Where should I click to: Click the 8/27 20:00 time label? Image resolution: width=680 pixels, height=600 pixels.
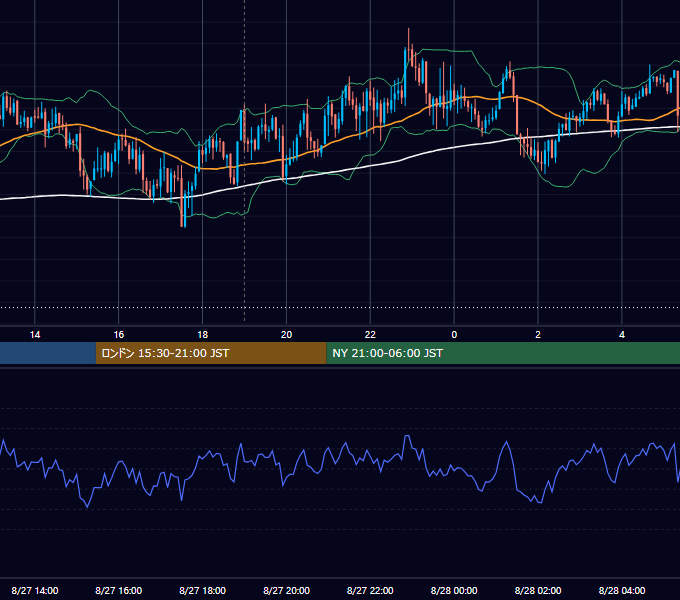pyautogui.click(x=286, y=590)
